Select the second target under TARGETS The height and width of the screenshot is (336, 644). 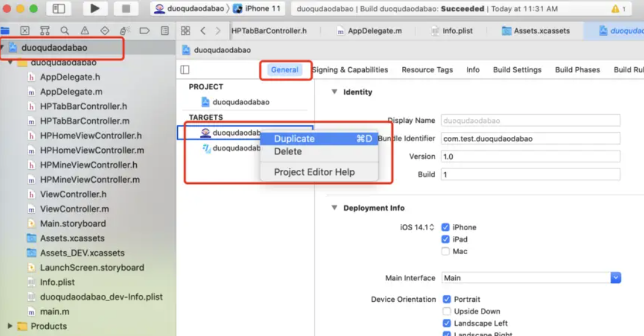232,148
